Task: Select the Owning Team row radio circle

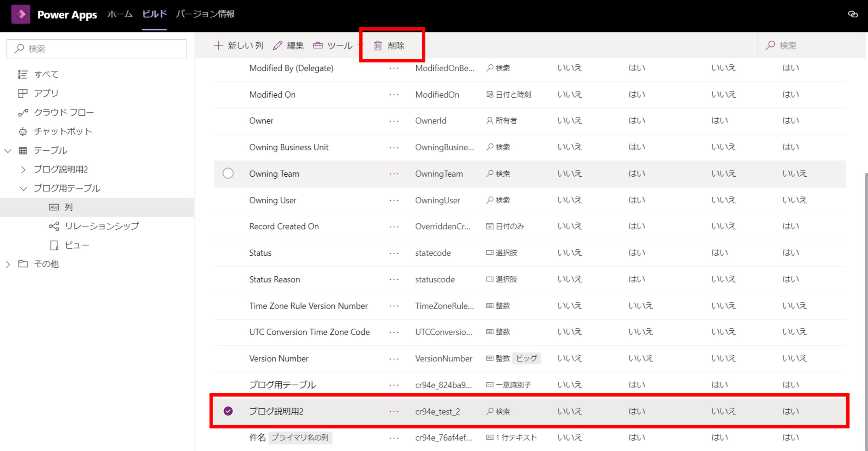Action: [228, 174]
